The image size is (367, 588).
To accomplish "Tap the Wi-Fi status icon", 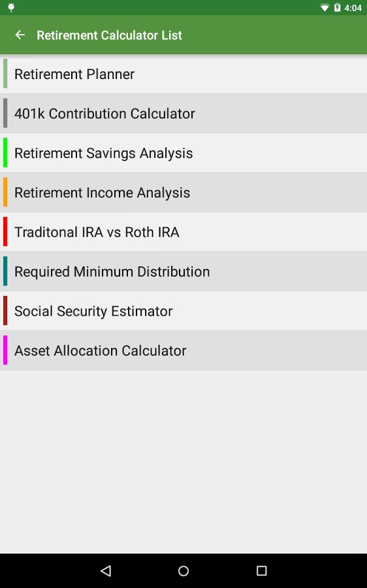I will pyautogui.click(x=325, y=7).
